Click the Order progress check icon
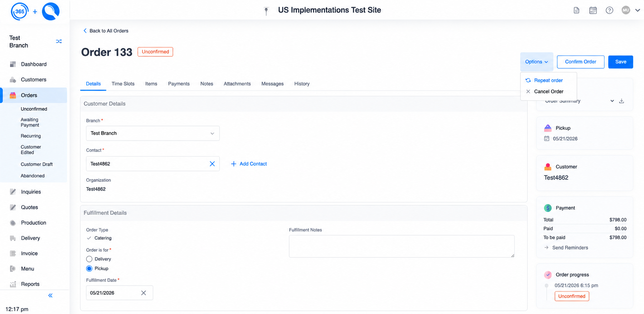The height and width of the screenshot is (314, 644). coord(548,275)
